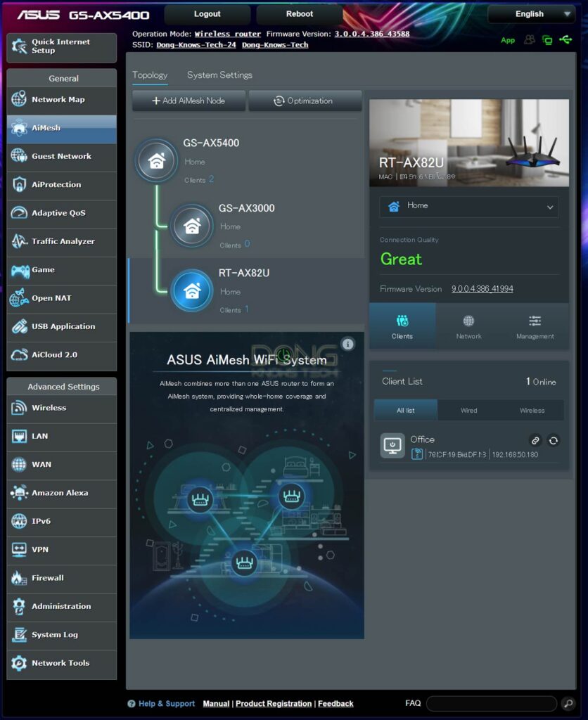Click the Administration gear icon

[x=19, y=607]
